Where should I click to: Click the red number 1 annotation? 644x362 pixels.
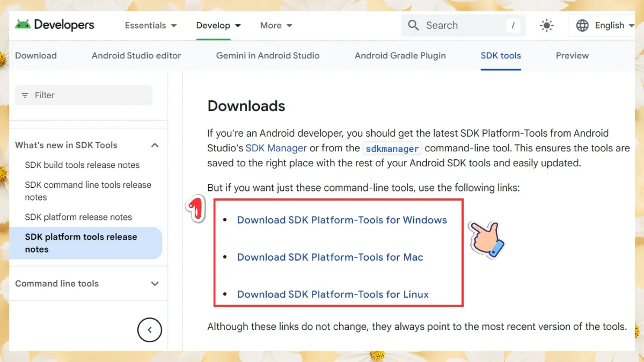tap(195, 209)
